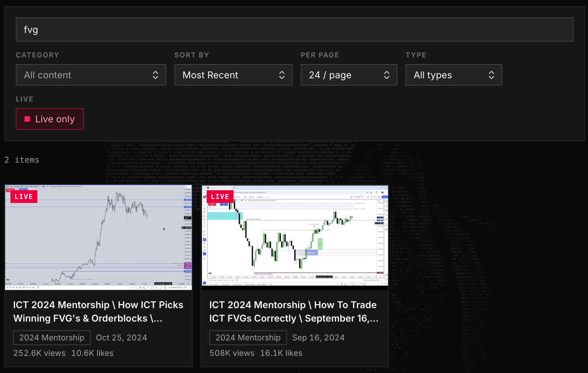Viewport: 588px width, 373px height.
Task: Toggle the Live only filter
Action: point(50,119)
